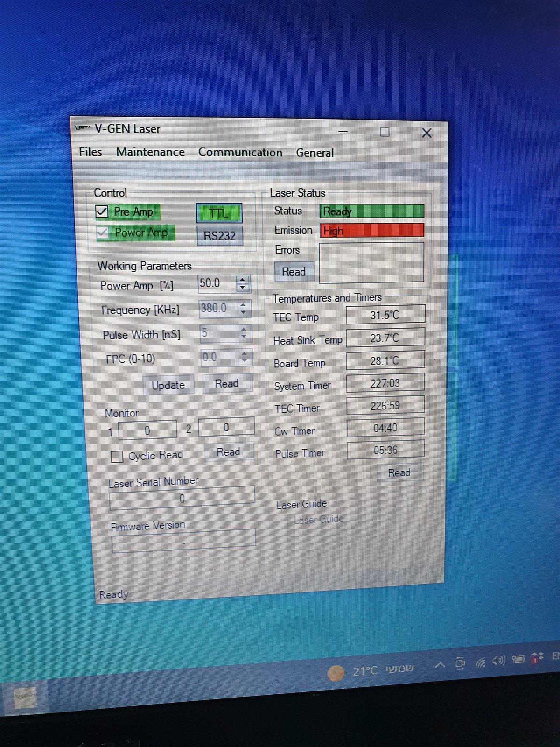Open the volume speaker tray icon
This screenshot has height=747, width=560.
499,660
